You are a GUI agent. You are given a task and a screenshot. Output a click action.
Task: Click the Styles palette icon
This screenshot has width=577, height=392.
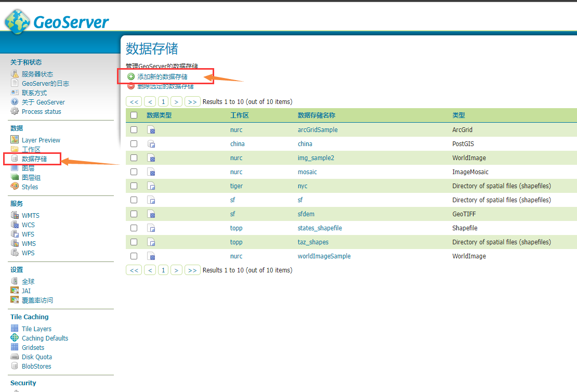click(15, 186)
